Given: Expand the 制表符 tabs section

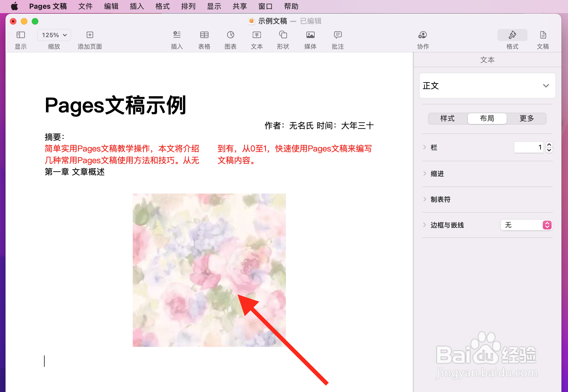Looking at the screenshot, I should coord(425,199).
